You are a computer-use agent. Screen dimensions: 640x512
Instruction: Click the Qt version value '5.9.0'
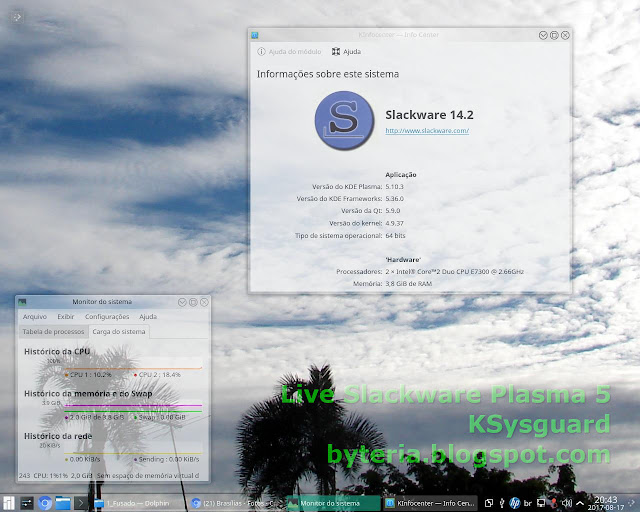pos(393,211)
